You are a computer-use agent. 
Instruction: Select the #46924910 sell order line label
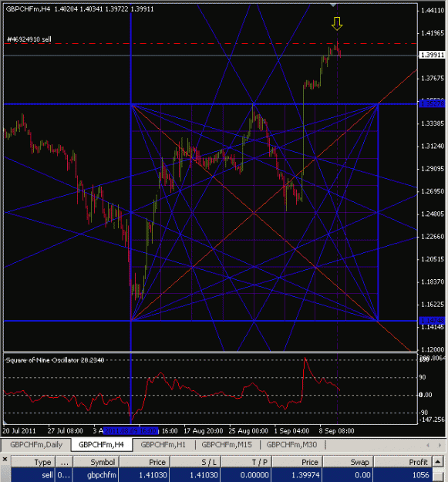[29, 39]
